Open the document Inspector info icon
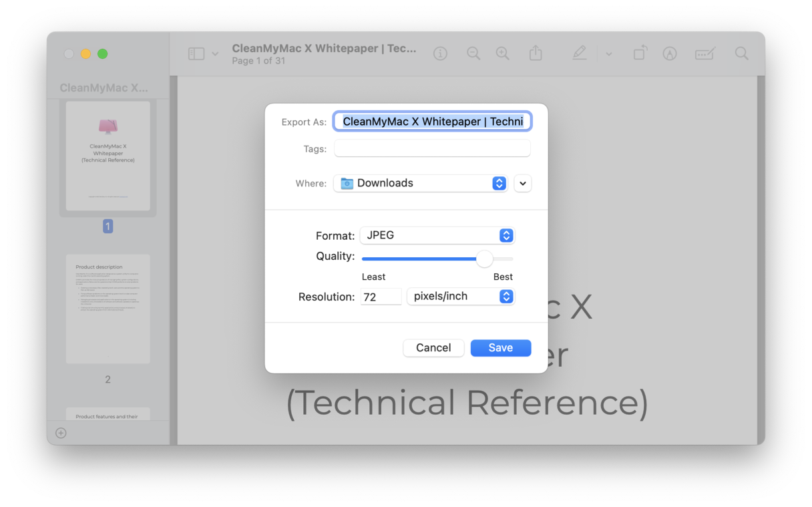Screen dimensions: 812x507 point(440,53)
